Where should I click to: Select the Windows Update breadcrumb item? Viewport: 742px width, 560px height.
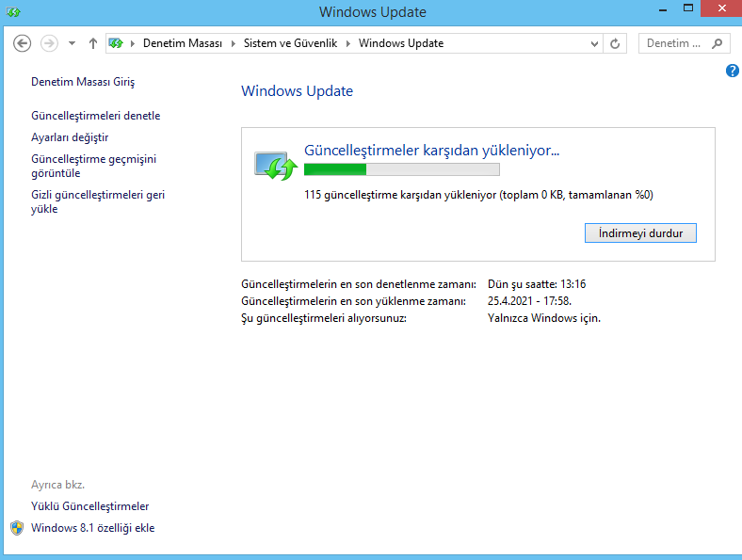(401, 43)
